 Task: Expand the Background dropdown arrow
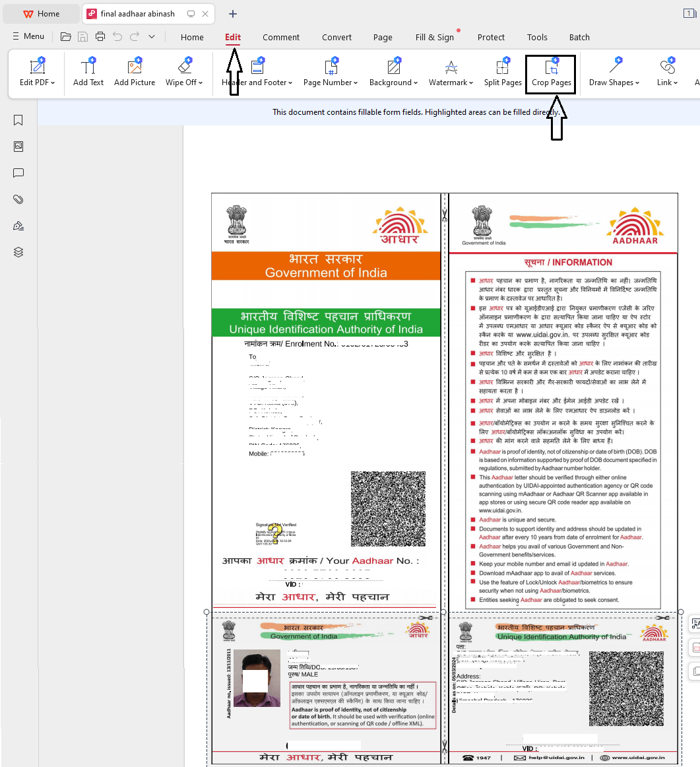coord(416,83)
